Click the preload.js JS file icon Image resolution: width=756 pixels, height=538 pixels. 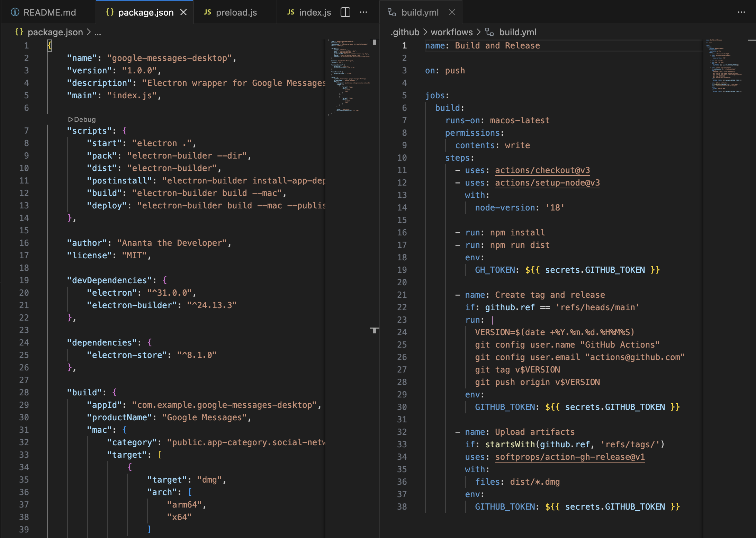tap(207, 12)
